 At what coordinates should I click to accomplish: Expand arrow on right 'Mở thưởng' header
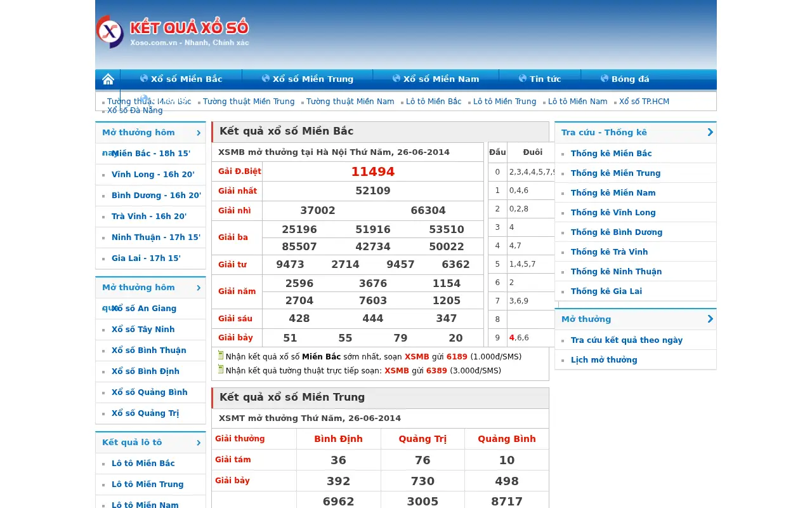[x=710, y=319]
